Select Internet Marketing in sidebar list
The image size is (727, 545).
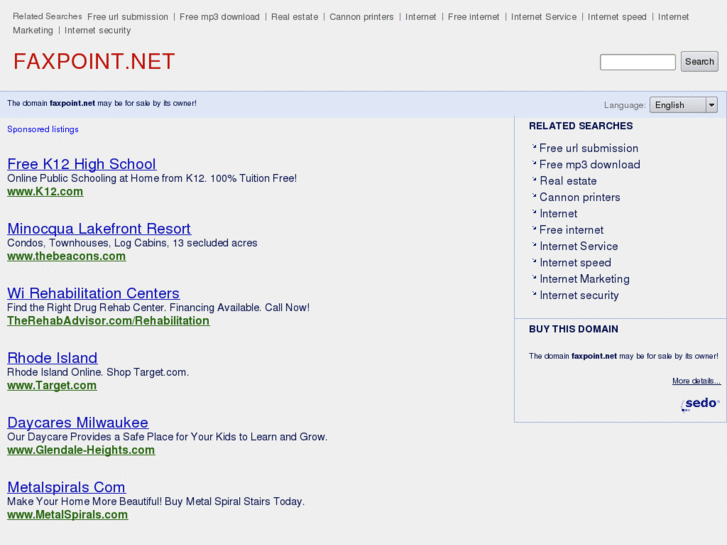pyautogui.click(x=584, y=279)
